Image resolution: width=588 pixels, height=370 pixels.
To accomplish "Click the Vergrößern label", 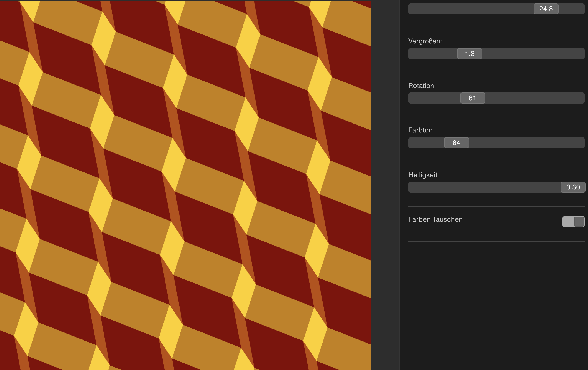I will click(x=425, y=41).
